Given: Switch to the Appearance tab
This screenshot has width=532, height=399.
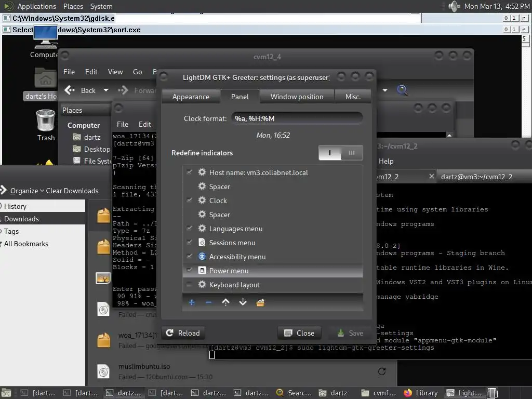Looking at the screenshot, I should pyautogui.click(x=191, y=97).
